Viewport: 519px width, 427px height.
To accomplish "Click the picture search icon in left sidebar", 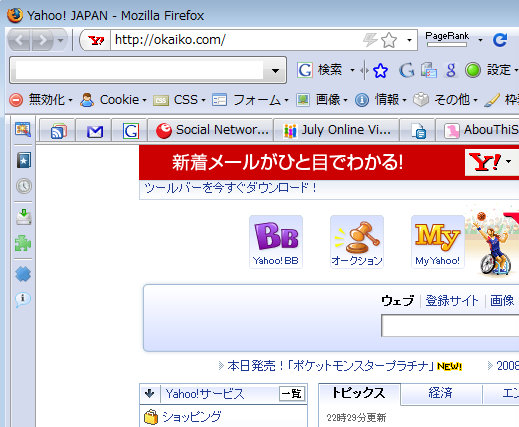I will (23, 129).
